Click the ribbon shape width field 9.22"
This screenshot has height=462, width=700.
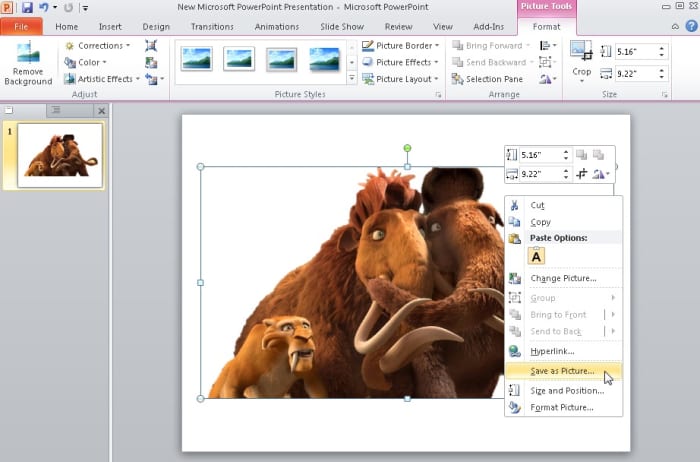pyautogui.click(x=635, y=73)
